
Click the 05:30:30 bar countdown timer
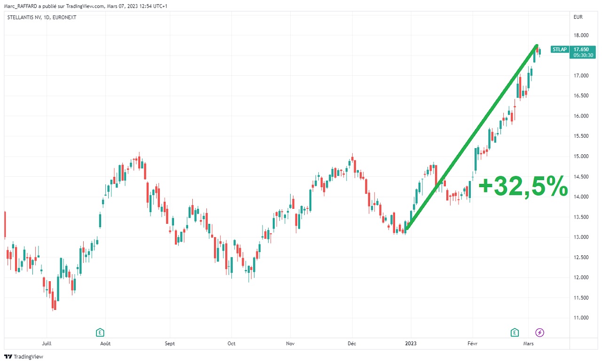[x=583, y=55]
